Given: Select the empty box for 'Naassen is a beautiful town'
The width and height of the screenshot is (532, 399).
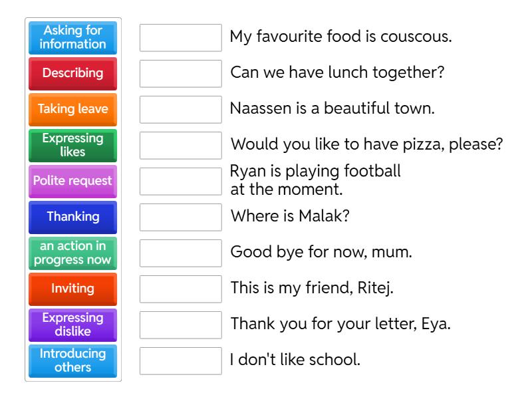Looking at the screenshot, I should (x=181, y=110).
